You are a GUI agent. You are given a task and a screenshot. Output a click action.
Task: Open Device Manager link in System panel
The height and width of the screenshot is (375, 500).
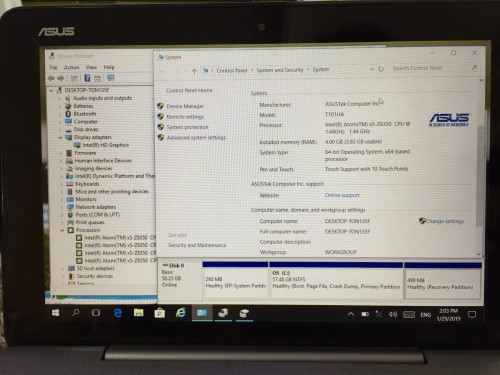click(185, 106)
